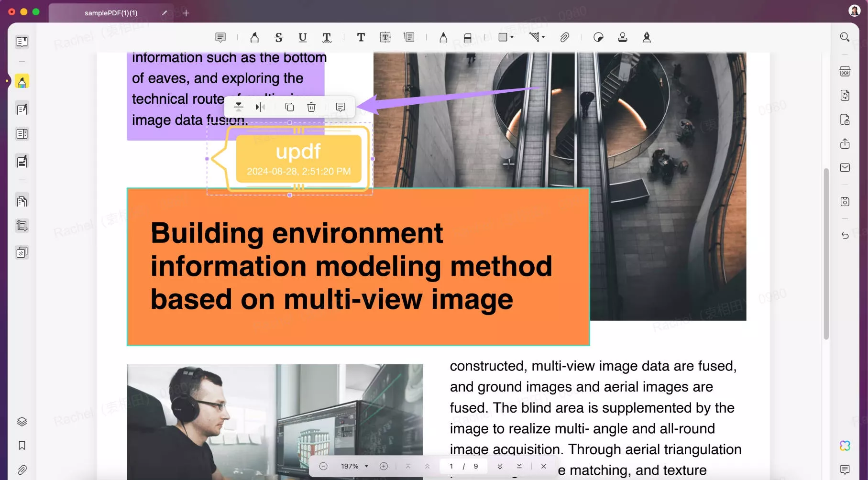Open the user profile avatar
Viewport: 868px width, 480px height.
point(855,11)
